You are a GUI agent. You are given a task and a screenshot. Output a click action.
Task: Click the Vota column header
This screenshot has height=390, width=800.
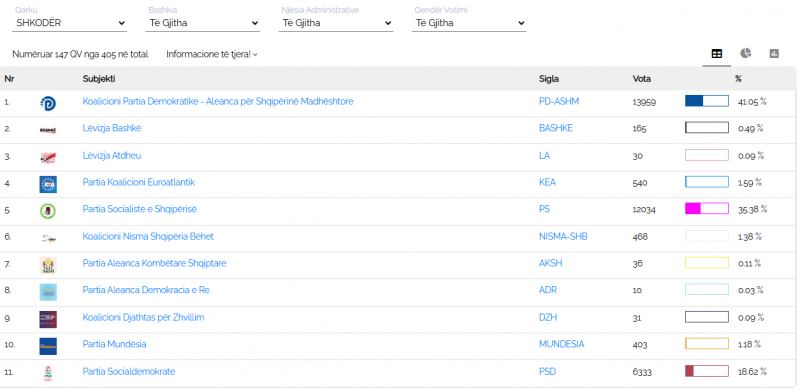[641, 79]
